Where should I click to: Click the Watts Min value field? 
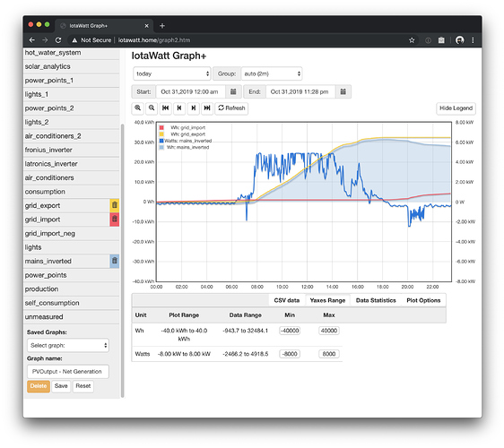point(290,354)
